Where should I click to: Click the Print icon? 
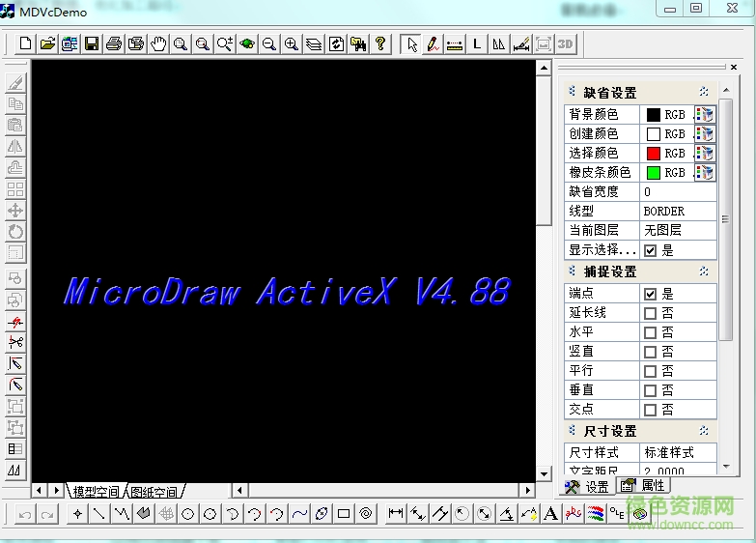pos(114,43)
